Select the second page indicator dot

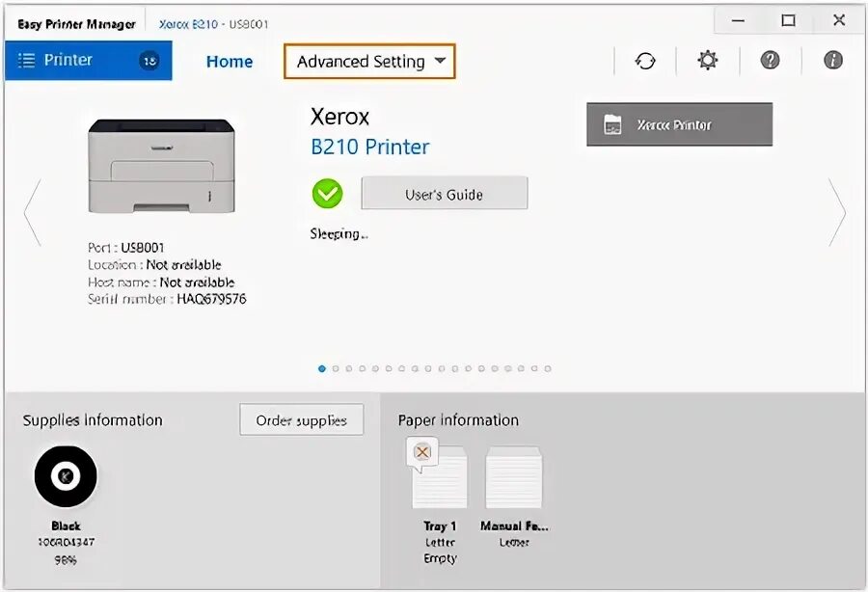coord(336,368)
